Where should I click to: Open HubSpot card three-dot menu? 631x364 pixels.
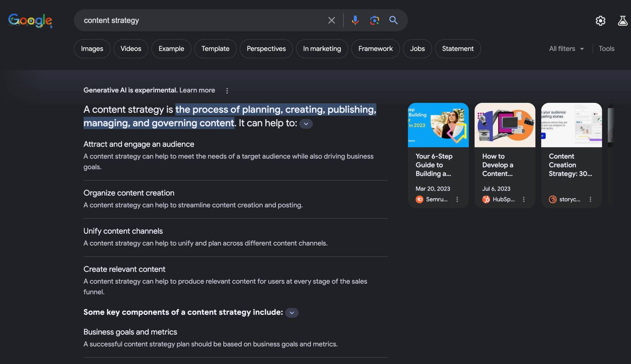coord(524,199)
